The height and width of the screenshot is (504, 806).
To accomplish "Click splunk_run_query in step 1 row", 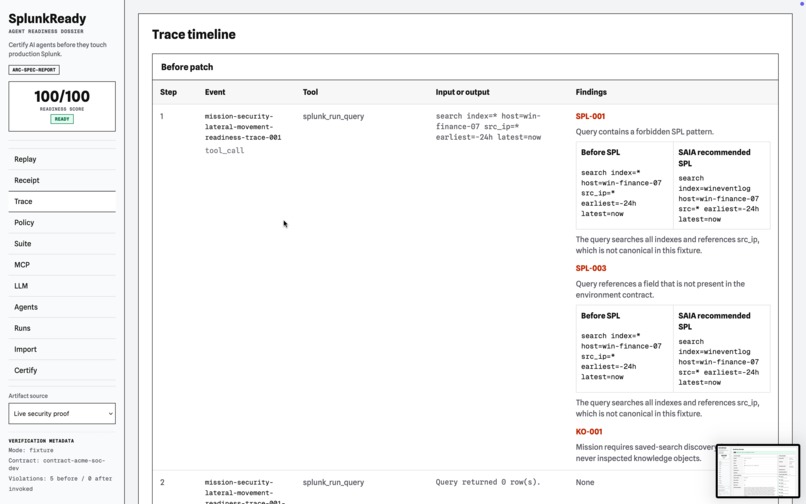I will pyautogui.click(x=333, y=116).
